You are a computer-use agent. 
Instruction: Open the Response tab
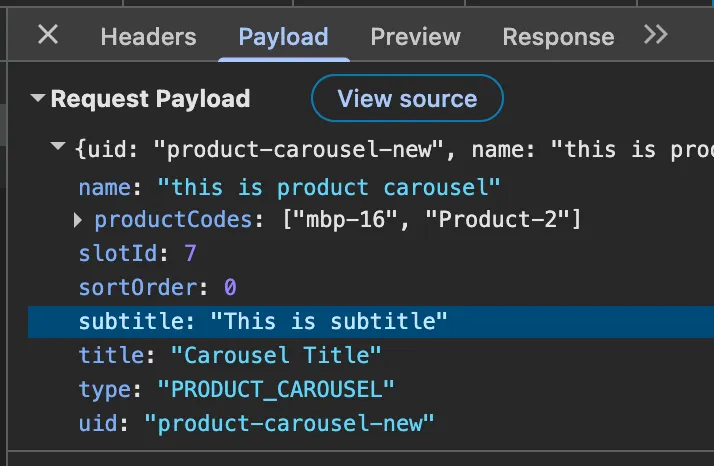click(558, 37)
